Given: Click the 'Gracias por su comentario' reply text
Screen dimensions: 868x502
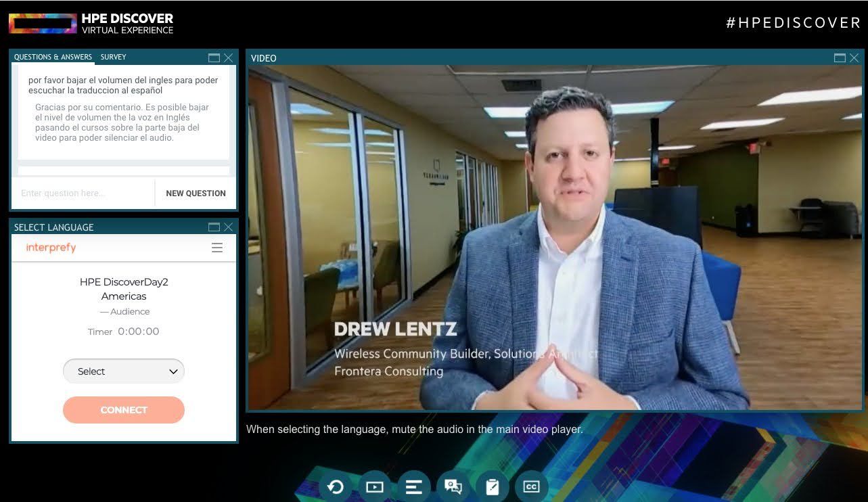Looking at the screenshot, I should (x=122, y=122).
